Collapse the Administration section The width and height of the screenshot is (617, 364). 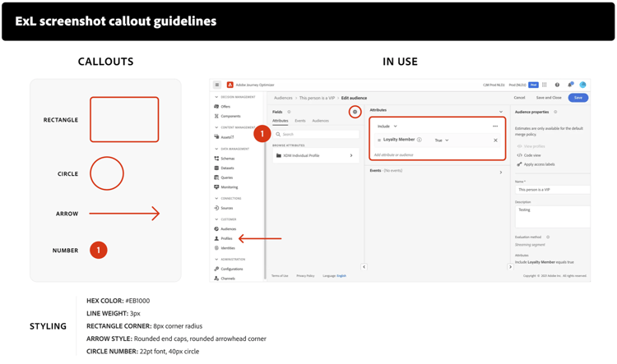[x=216, y=260]
